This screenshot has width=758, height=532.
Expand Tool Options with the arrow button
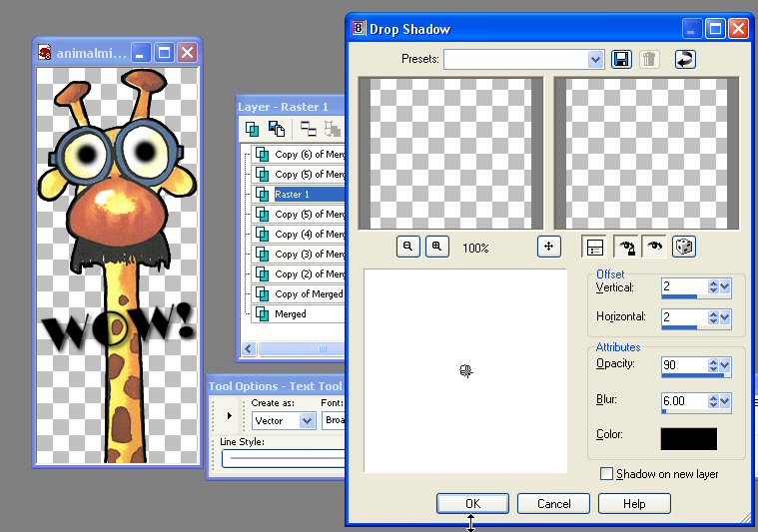click(x=229, y=415)
